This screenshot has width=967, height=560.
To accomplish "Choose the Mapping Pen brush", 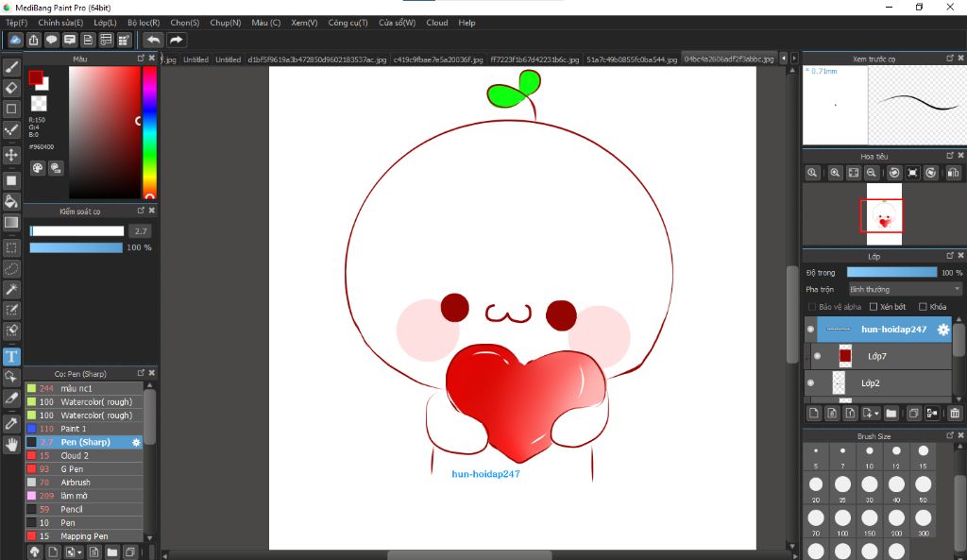I will [84, 536].
